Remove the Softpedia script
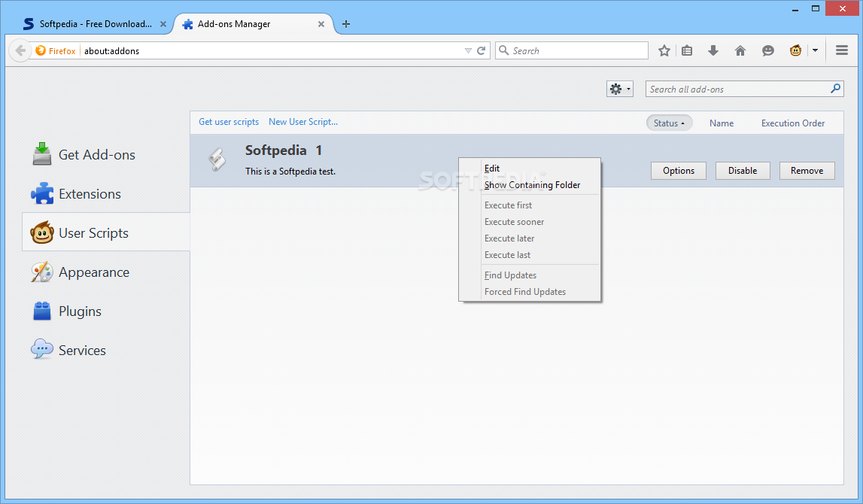 click(807, 171)
